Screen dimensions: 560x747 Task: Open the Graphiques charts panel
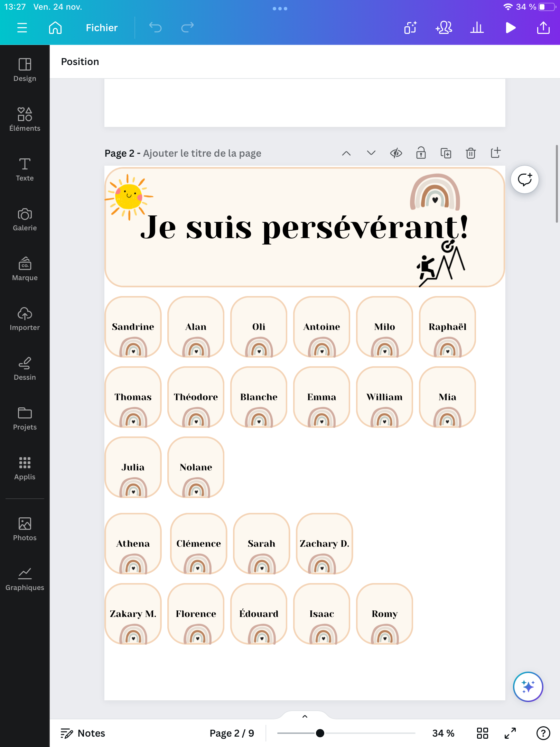point(25,579)
